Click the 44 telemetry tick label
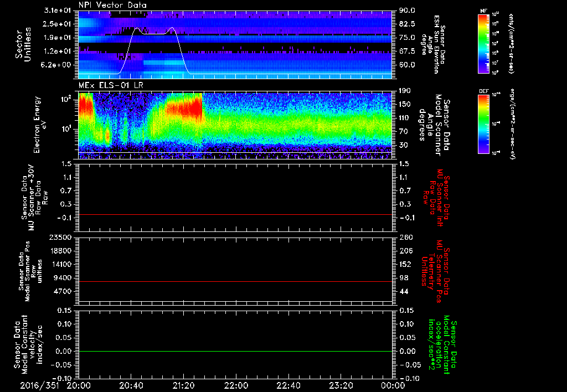Viewport: 567px width, 392px height. [404, 291]
